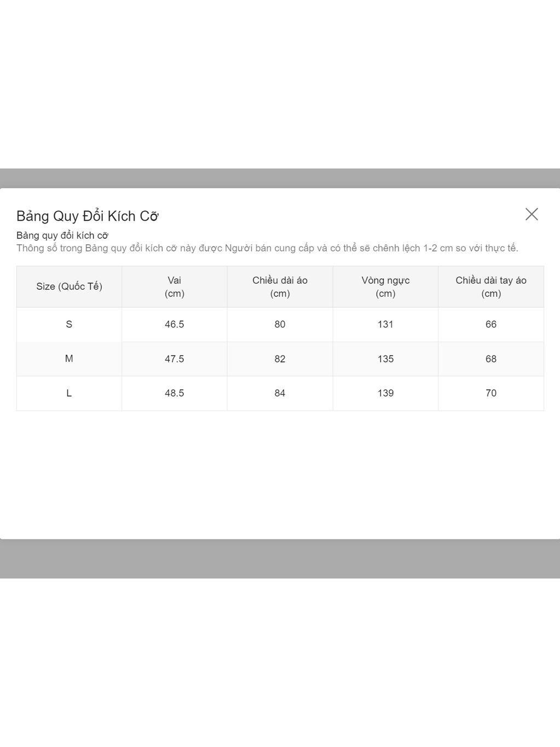Screen dimensions: 560x747
Task: Close the size chart dialog
Action: [532, 214]
